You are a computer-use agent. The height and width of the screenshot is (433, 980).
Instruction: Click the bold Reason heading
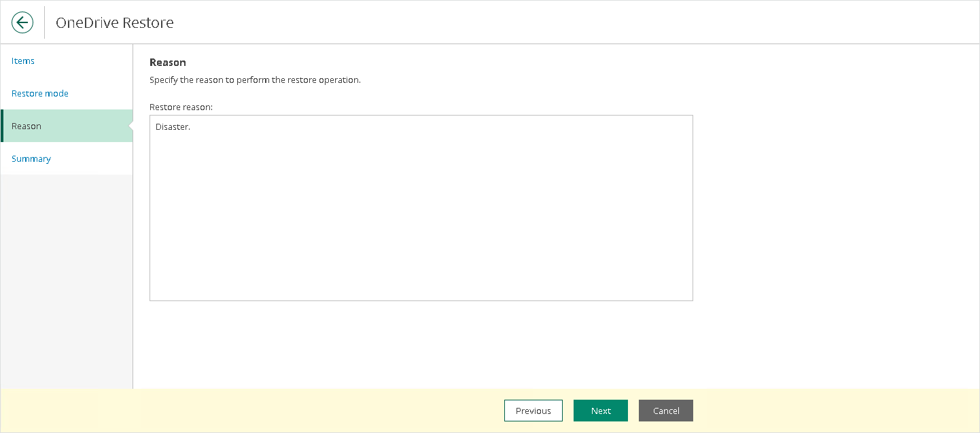168,63
